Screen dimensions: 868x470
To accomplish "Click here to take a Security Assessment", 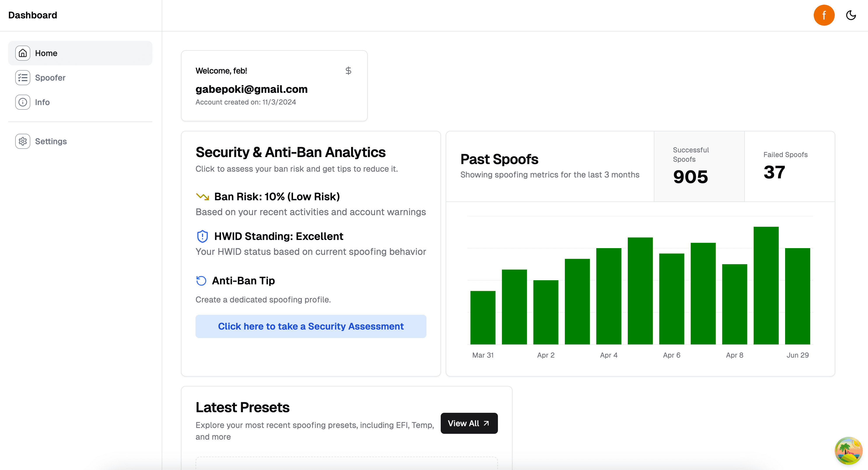I will (x=311, y=325).
